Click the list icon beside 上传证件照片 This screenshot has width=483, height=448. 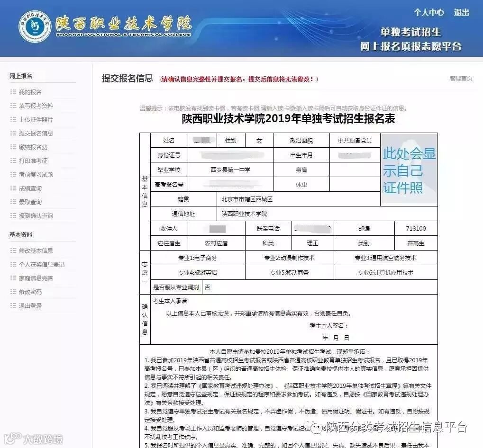[13, 119]
